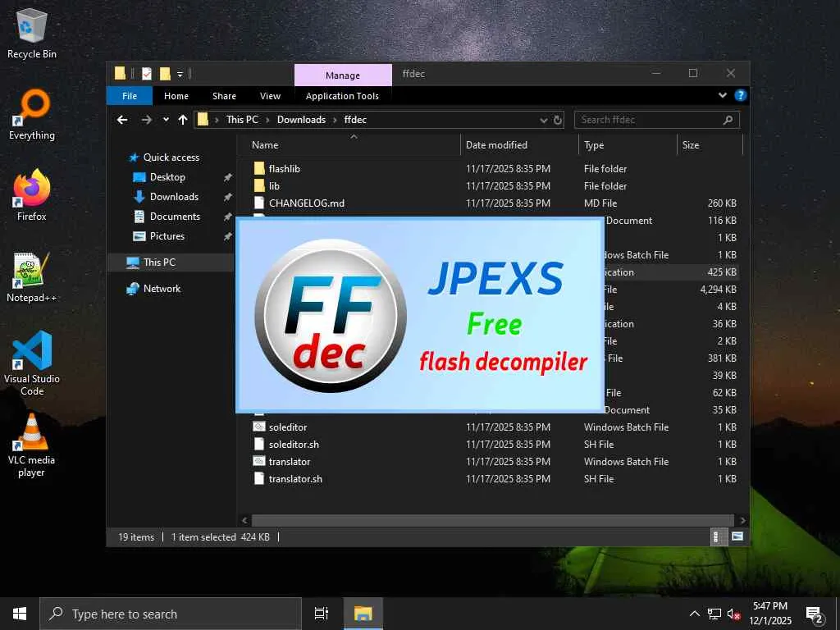Open Windows Start menu

[x=20, y=614]
